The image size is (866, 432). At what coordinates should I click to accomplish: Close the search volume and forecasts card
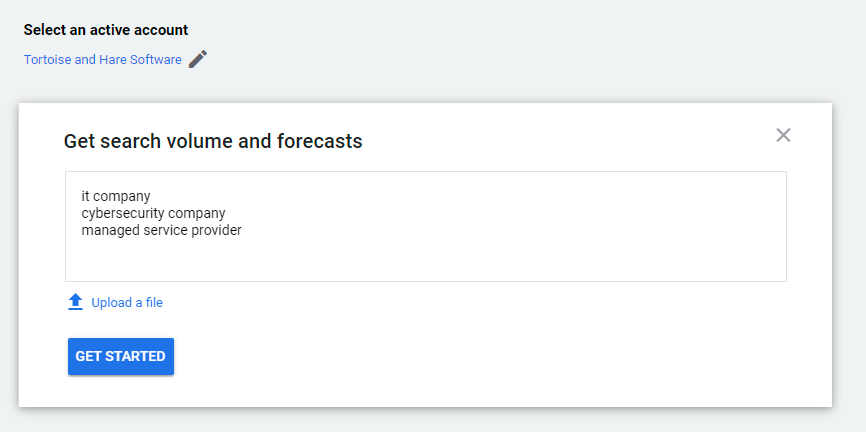tap(783, 135)
